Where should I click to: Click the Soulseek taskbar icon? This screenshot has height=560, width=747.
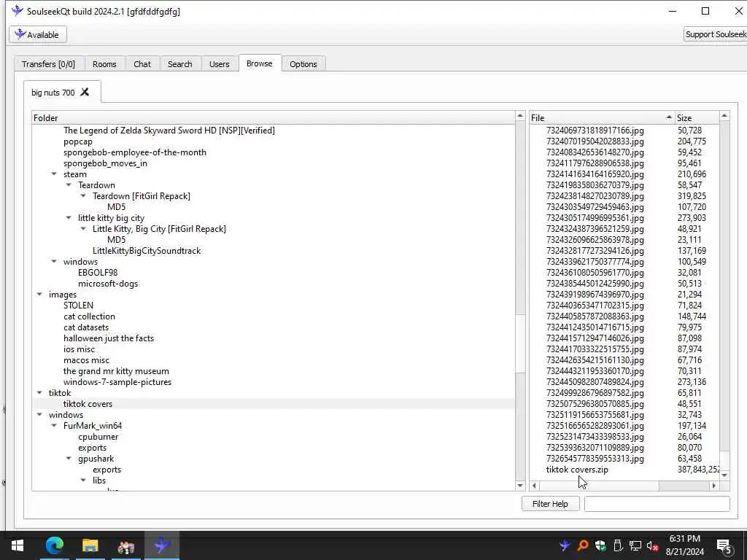(162, 545)
